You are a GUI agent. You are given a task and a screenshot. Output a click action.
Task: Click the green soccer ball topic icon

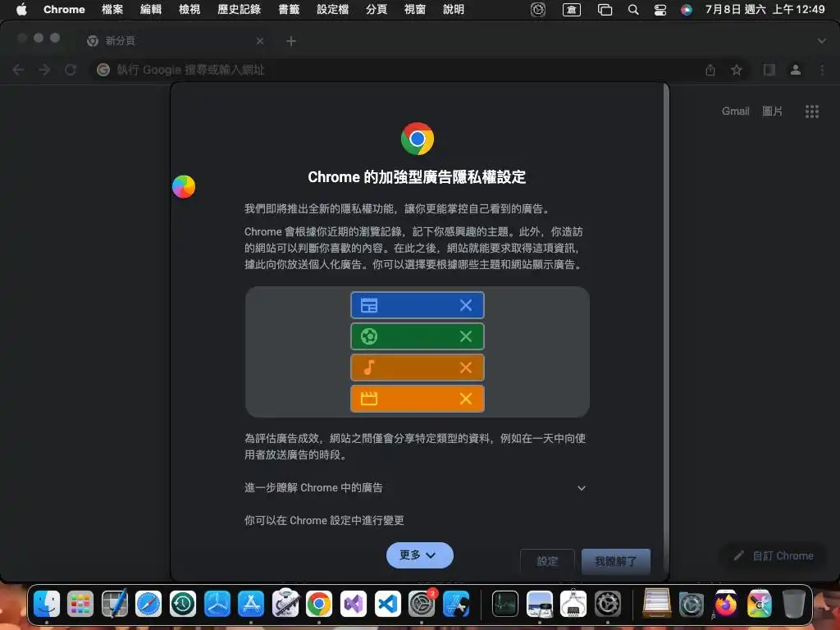(x=368, y=336)
